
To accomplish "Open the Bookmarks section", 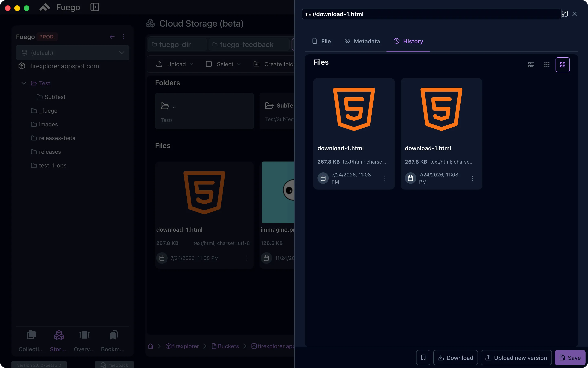I will point(113,341).
